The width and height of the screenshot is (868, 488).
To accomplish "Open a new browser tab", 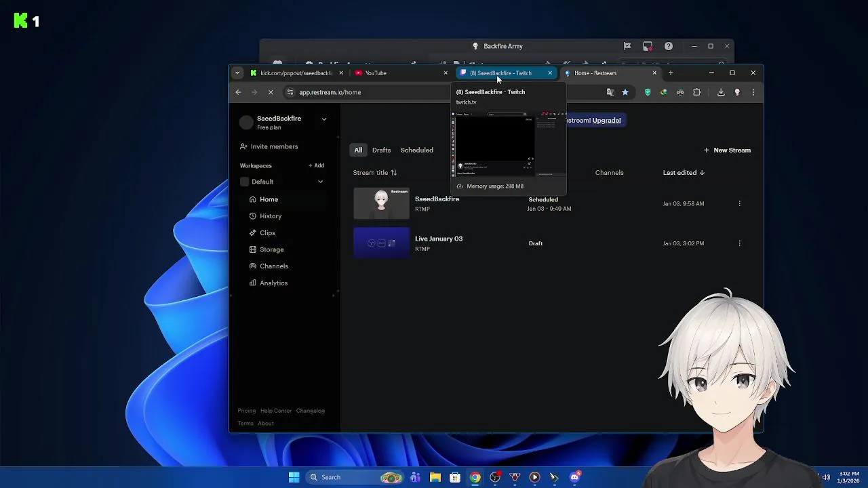I will click(x=671, y=73).
